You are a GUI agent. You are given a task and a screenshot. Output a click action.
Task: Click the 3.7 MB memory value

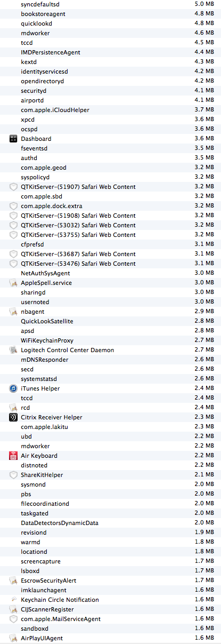[x=204, y=110]
